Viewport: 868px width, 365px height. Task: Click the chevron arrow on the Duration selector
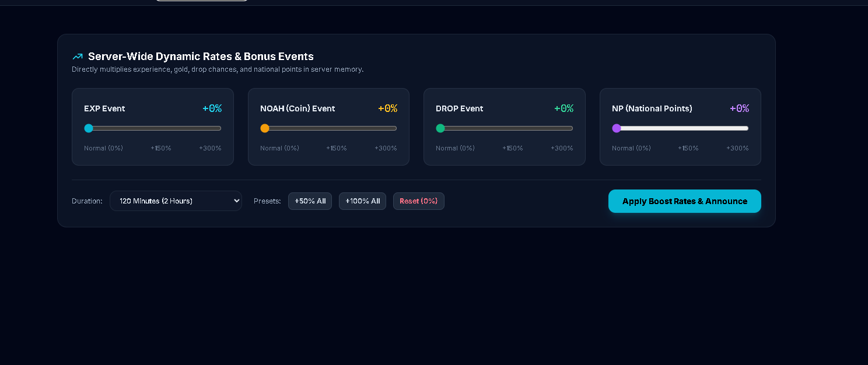tap(236, 201)
